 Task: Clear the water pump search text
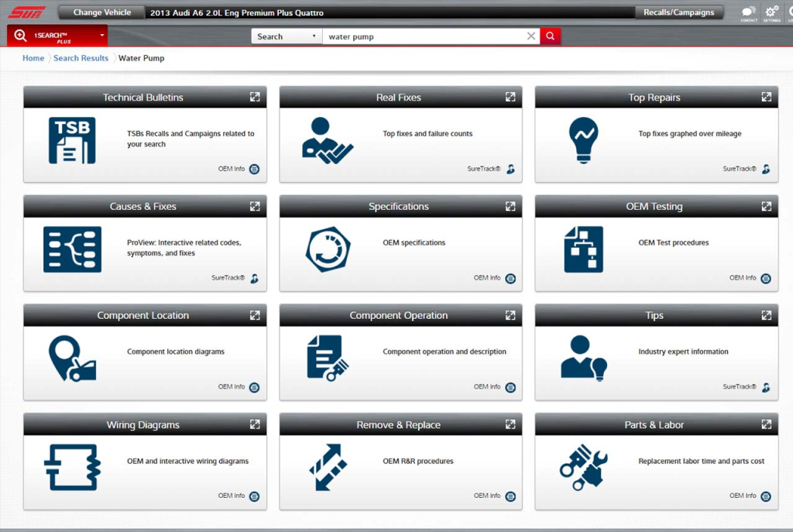tap(530, 36)
